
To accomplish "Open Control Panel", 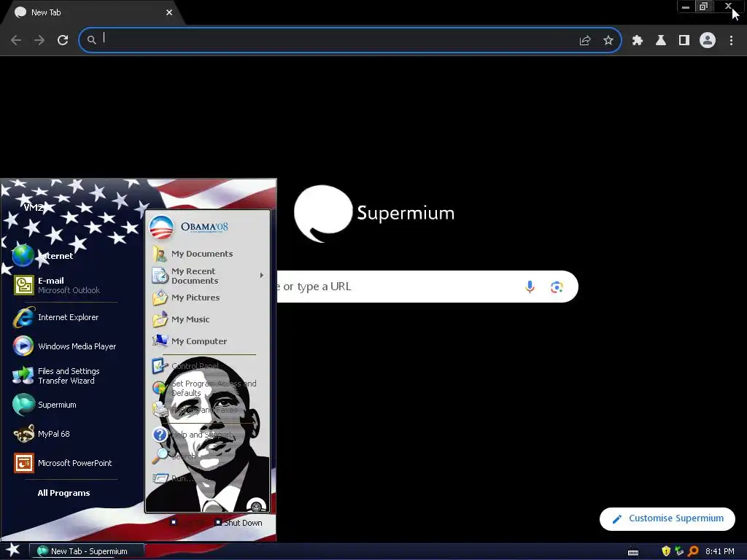I will click(186, 366).
